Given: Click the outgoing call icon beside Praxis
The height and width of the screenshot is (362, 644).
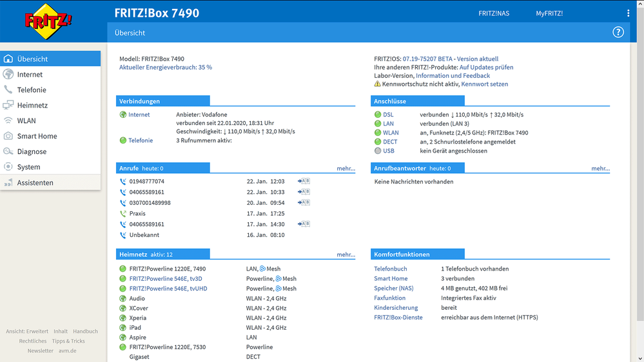Looking at the screenshot, I should [x=122, y=213].
